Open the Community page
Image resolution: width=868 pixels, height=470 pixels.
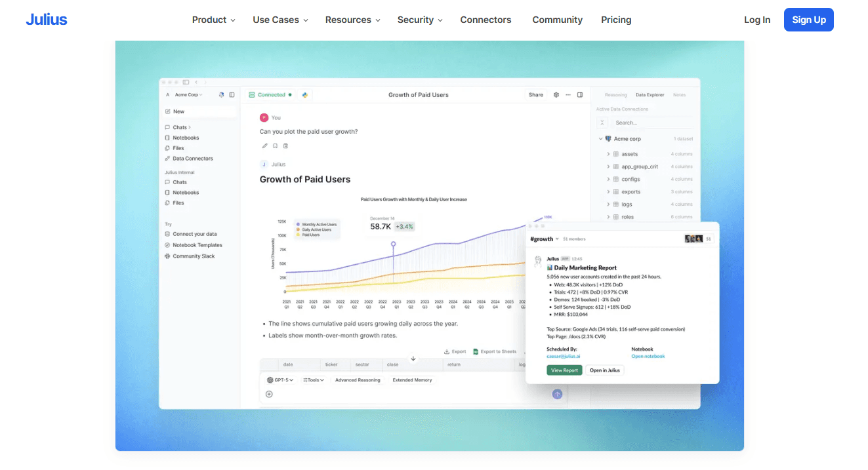tap(557, 20)
